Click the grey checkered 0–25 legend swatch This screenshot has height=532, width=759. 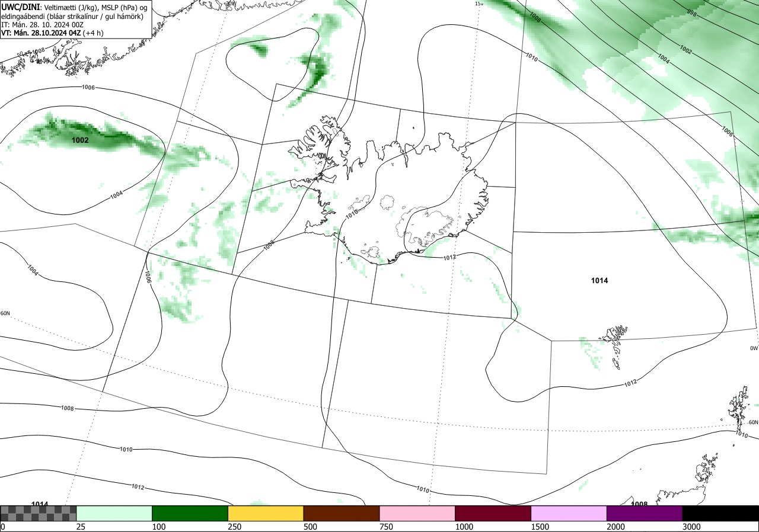(x=39, y=513)
